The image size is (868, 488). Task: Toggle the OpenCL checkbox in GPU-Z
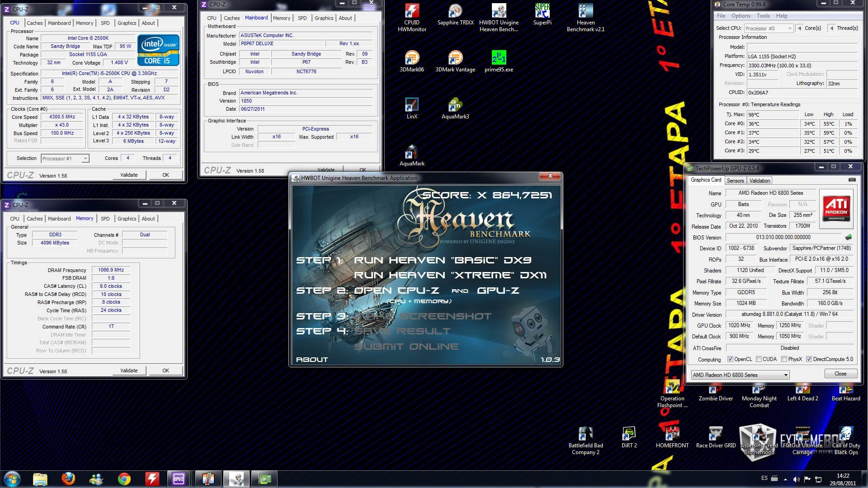click(x=730, y=359)
